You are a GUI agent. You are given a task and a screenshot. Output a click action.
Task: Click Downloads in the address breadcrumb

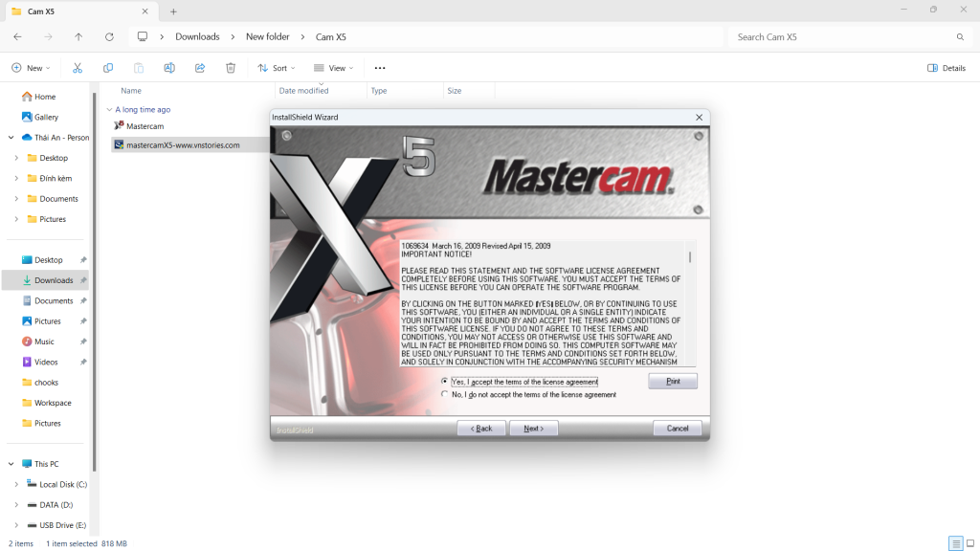197,37
